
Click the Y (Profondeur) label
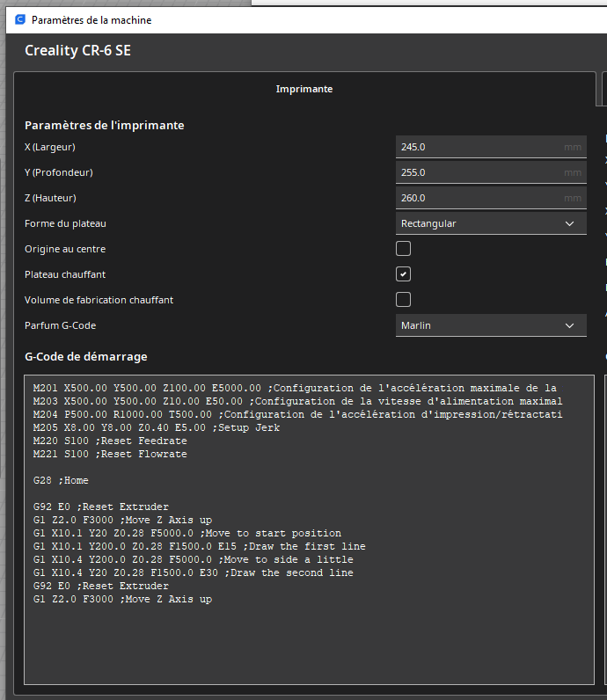coord(59,172)
